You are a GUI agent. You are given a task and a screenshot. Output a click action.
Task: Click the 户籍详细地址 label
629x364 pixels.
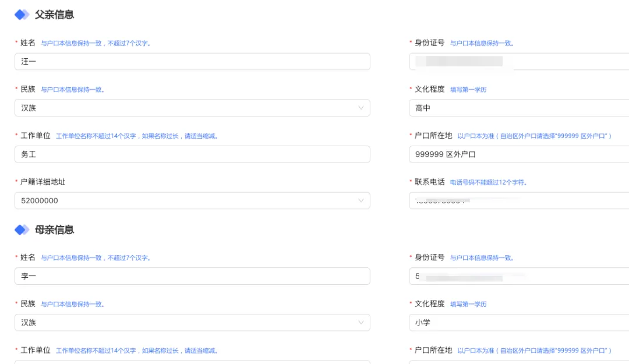pos(43,182)
